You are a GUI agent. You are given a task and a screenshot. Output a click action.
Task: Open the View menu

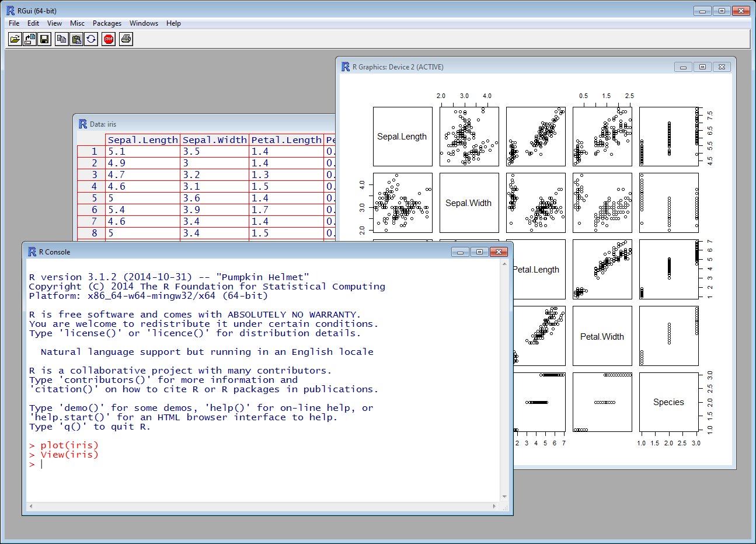54,23
